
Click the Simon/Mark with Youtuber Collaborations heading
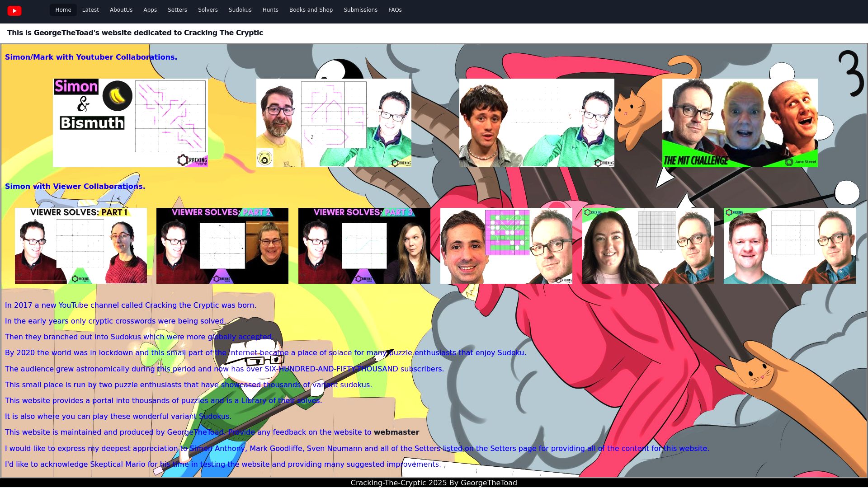point(91,57)
